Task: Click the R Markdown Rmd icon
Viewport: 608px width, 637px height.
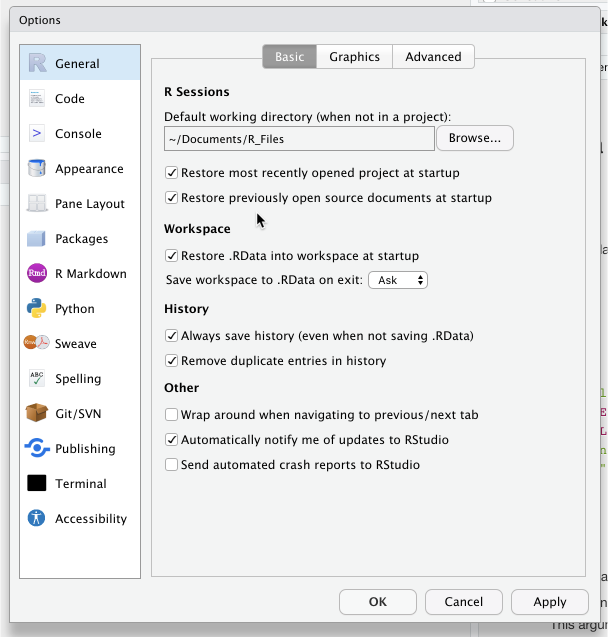Action: [37, 273]
